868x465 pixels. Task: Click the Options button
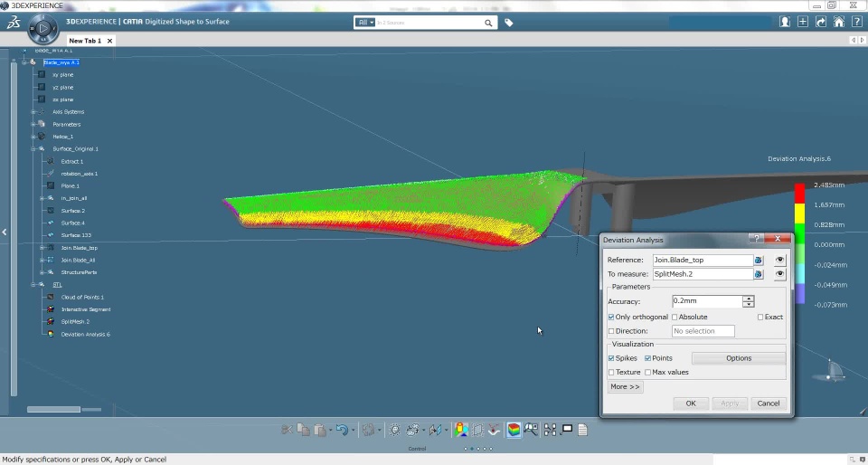[x=739, y=358]
